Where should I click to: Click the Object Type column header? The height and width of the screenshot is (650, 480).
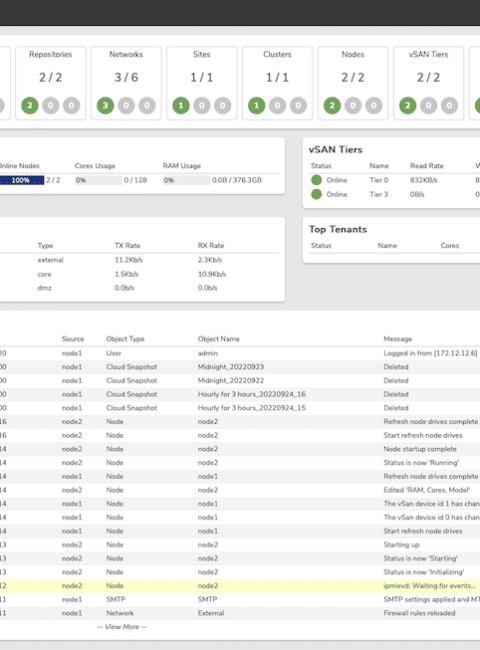pyautogui.click(x=125, y=339)
